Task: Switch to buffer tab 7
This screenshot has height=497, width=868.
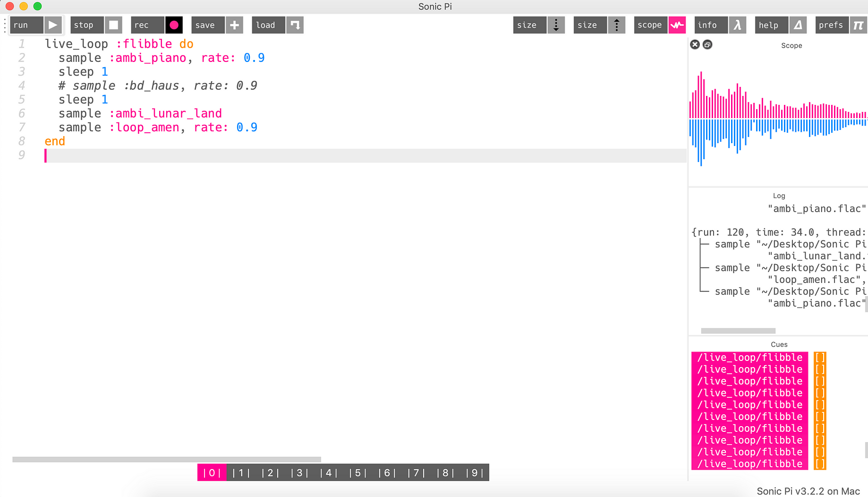Action: (x=417, y=472)
